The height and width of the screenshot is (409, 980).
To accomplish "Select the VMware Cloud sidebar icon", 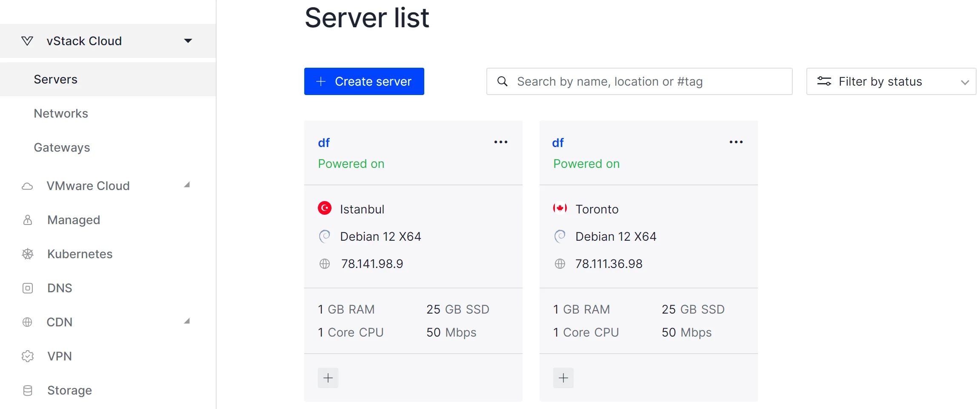I will coord(27,186).
